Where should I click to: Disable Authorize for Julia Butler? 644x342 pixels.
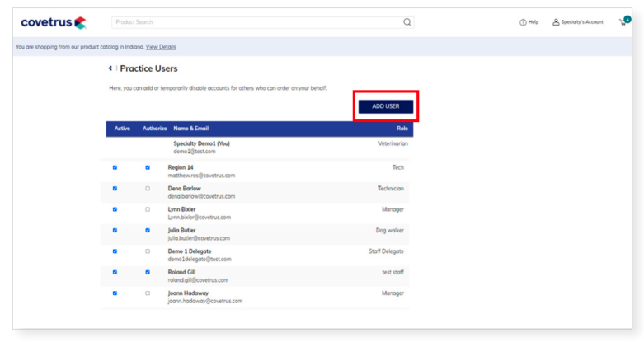click(x=148, y=230)
